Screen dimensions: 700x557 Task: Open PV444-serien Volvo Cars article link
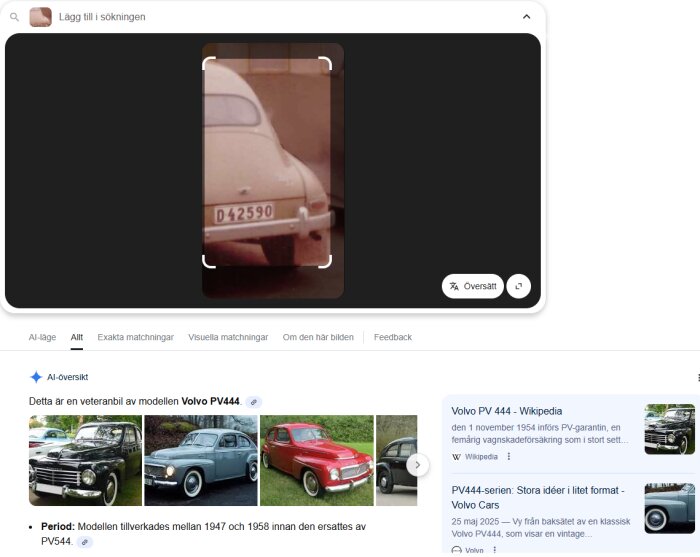click(x=538, y=498)
